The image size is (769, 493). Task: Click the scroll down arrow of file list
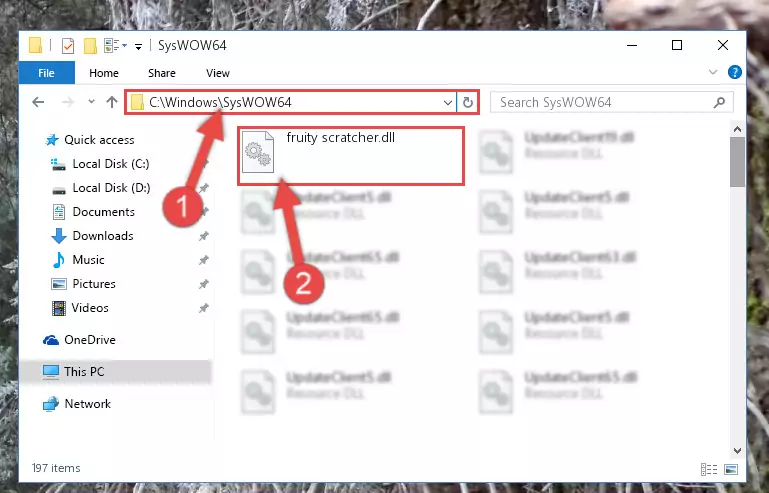pyautogui.click(x=737, y=451)
